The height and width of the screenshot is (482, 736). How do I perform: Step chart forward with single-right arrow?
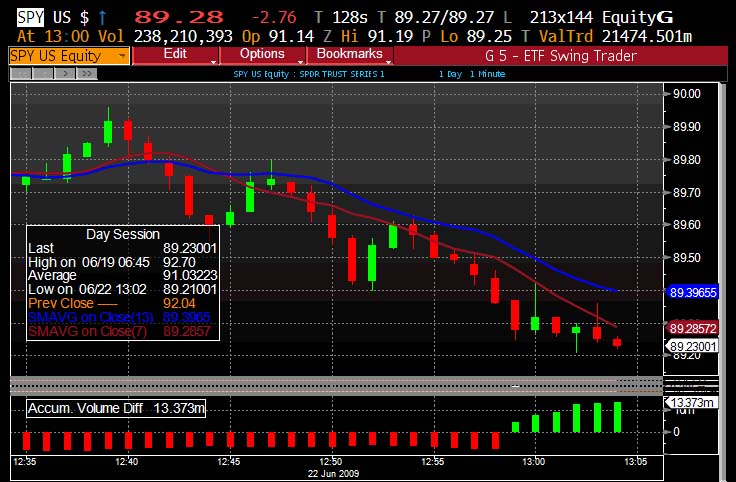point(65,74)
